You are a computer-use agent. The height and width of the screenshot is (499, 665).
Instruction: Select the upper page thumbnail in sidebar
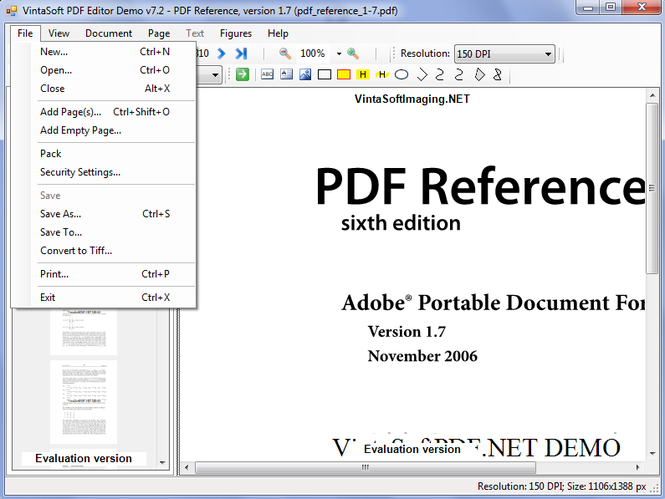tap(84, 332)
